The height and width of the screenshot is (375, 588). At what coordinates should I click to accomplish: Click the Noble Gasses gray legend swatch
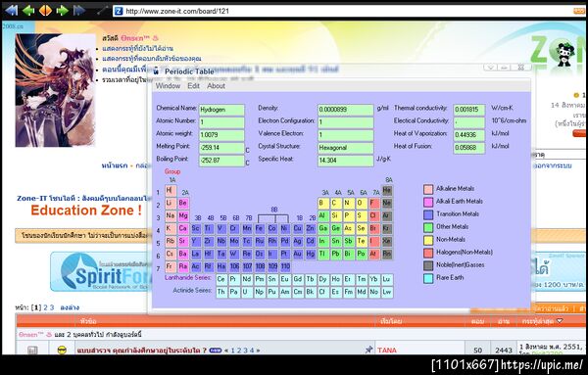click(428, 265)
